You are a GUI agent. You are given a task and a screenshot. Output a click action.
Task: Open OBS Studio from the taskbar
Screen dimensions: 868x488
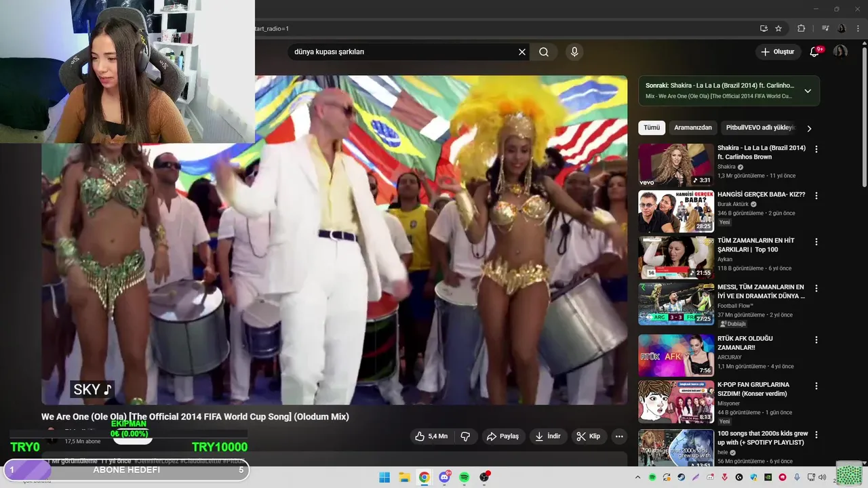click(x=484, y=477)
